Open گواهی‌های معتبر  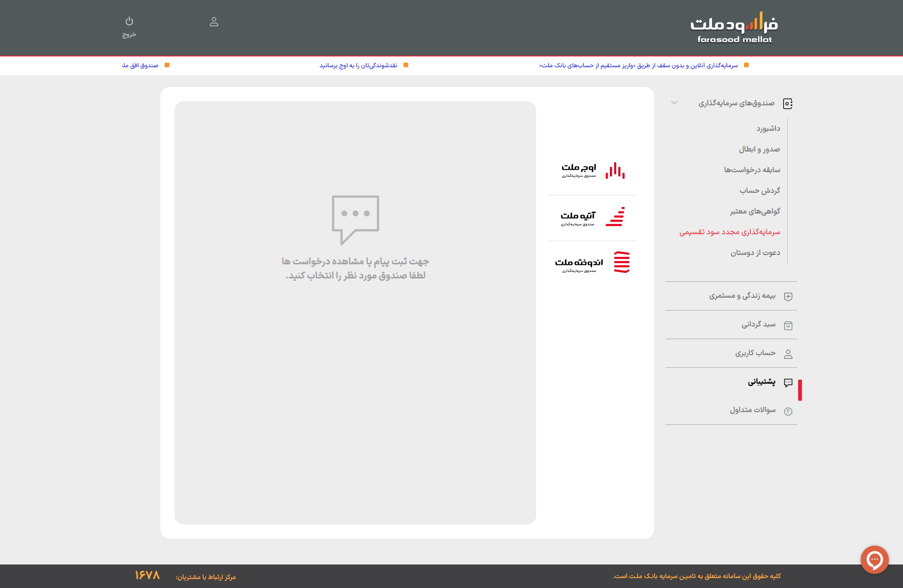[x=755, y=211]
